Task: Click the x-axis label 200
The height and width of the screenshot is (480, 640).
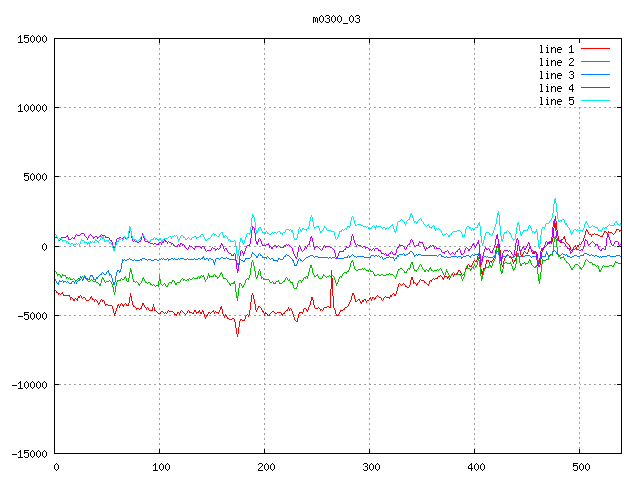Action: click(x=266, y=467)
